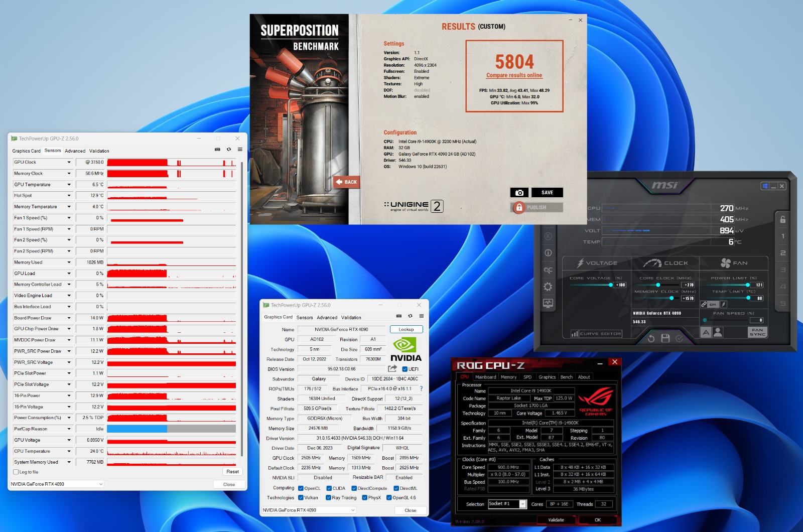Adjust the Core Clock slider handle

coord(658,285)
